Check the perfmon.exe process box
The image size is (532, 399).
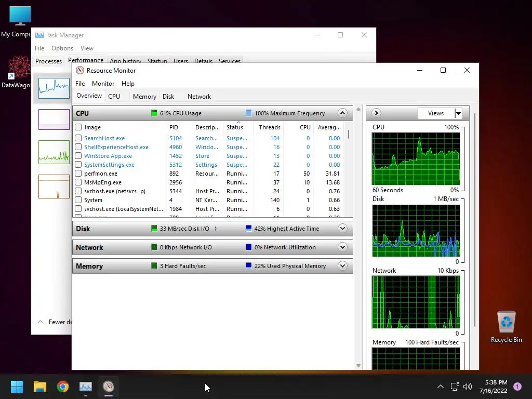(x=78, y=174)
